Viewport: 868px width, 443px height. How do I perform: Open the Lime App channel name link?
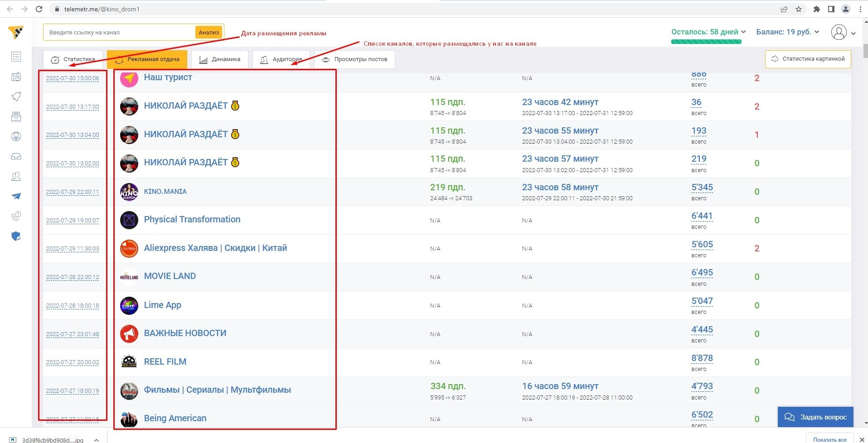[163, 305]
